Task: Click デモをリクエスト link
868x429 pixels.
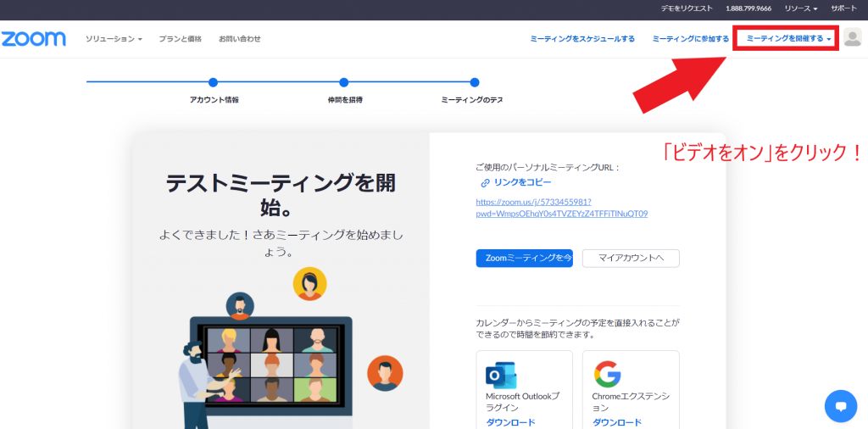Action: click(687, 8)
